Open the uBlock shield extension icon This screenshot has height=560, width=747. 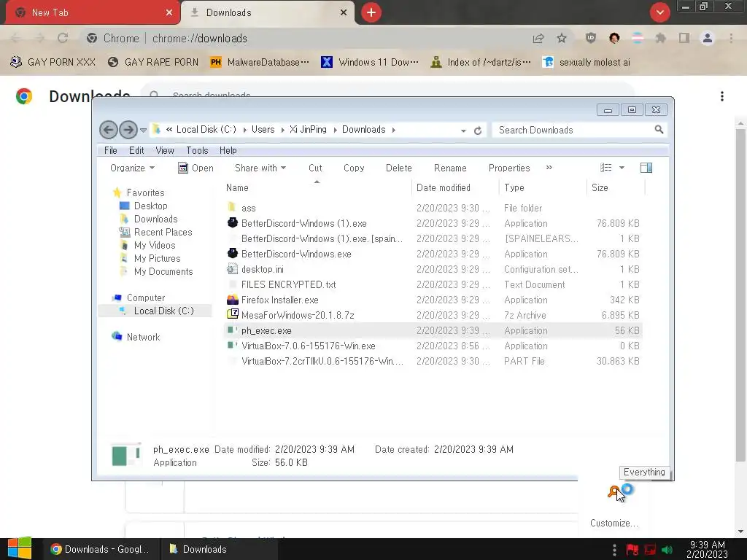[x=591, y=38]
